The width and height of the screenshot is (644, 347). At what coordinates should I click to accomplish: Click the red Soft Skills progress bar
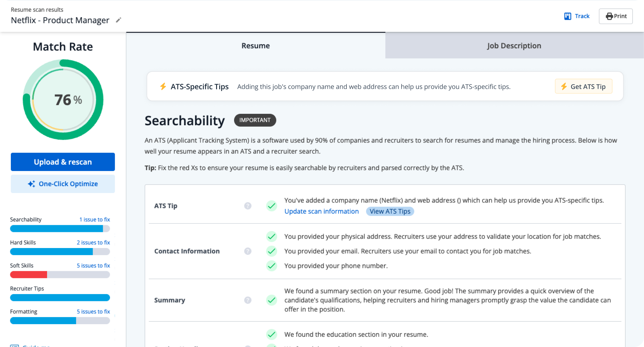tap(28, 274)
